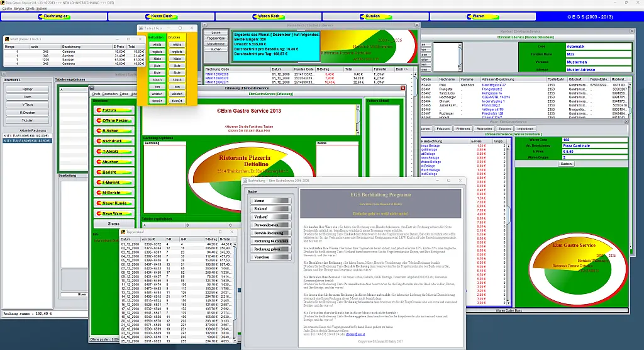Image resolution: width=644 pixels, height=350 pixels.
Task: Open Waren in the top toolbar
Action: coord(483,16)
